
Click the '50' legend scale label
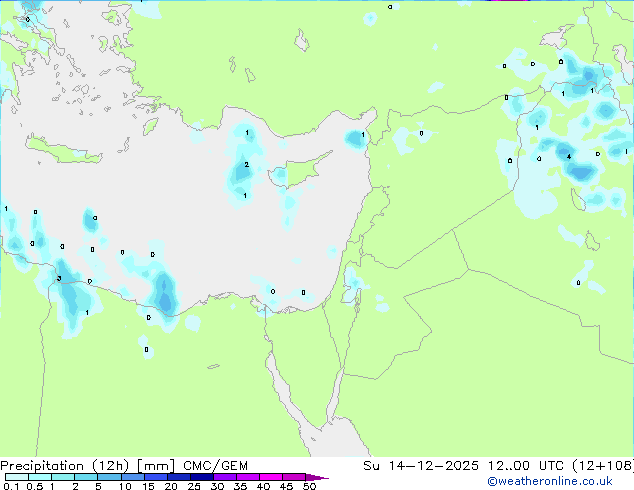point(309,486)
